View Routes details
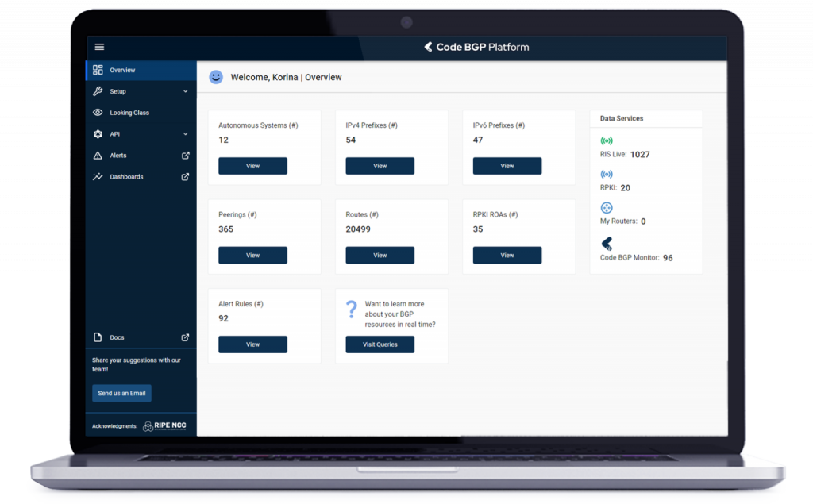The height and width of the screenshot is (504, 813). tap(380, 255)
